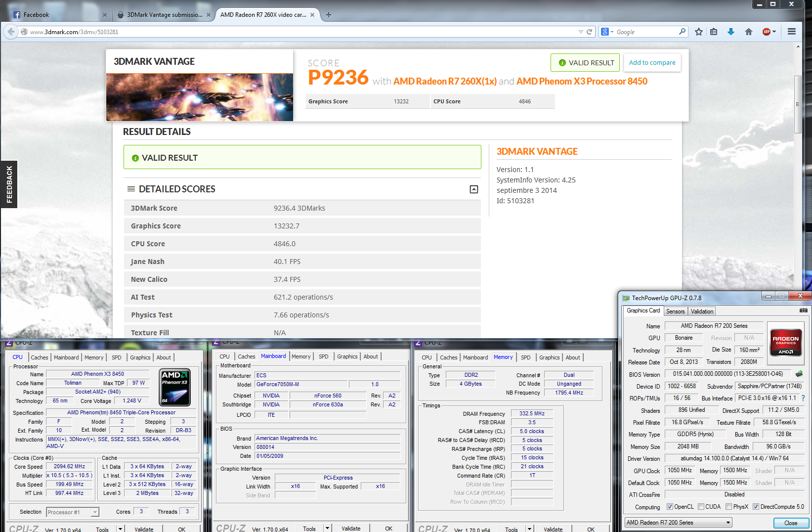Click the GPU-Z BIOS save chip icon
This screenshot has height=532, width=812.
tap(799, 374)
